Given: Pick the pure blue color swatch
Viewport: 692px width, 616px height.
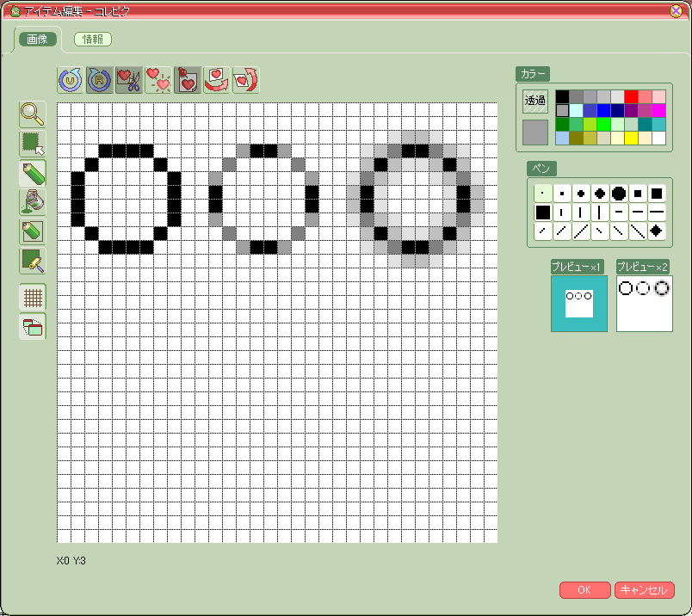Looking at the screenshot, I should 603,110.
